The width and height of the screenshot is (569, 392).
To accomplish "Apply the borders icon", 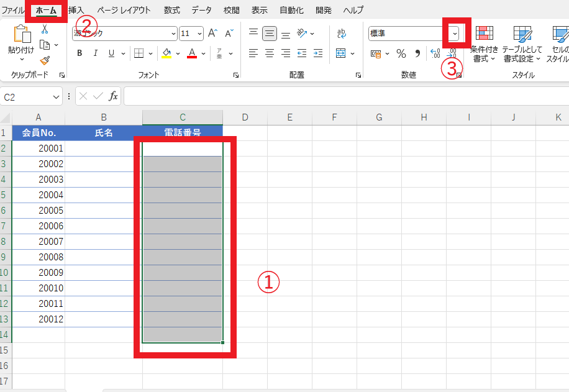I will [139, 53].
